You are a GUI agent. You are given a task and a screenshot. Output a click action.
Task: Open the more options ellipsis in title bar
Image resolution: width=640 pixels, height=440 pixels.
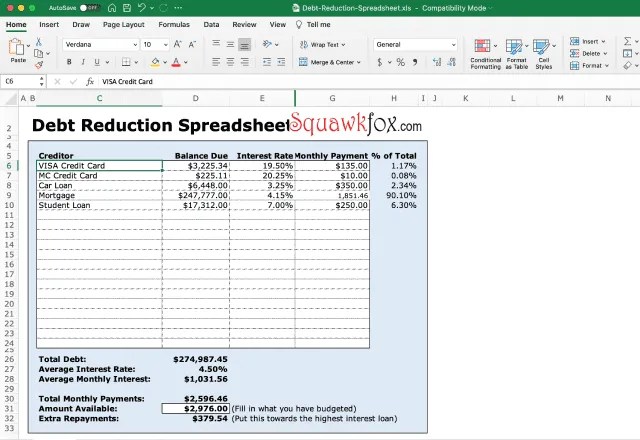pos(178,8)
